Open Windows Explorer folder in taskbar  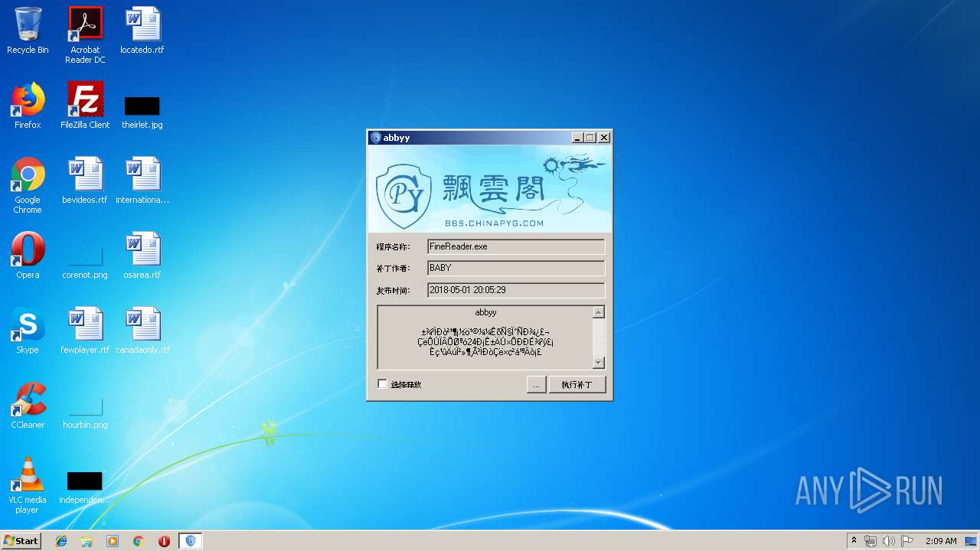[x=87, y=541]
